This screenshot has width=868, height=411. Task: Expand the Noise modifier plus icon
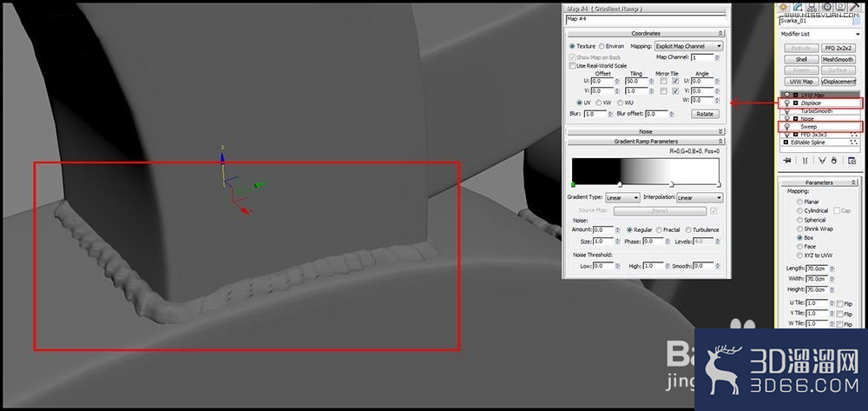[795, 118]
